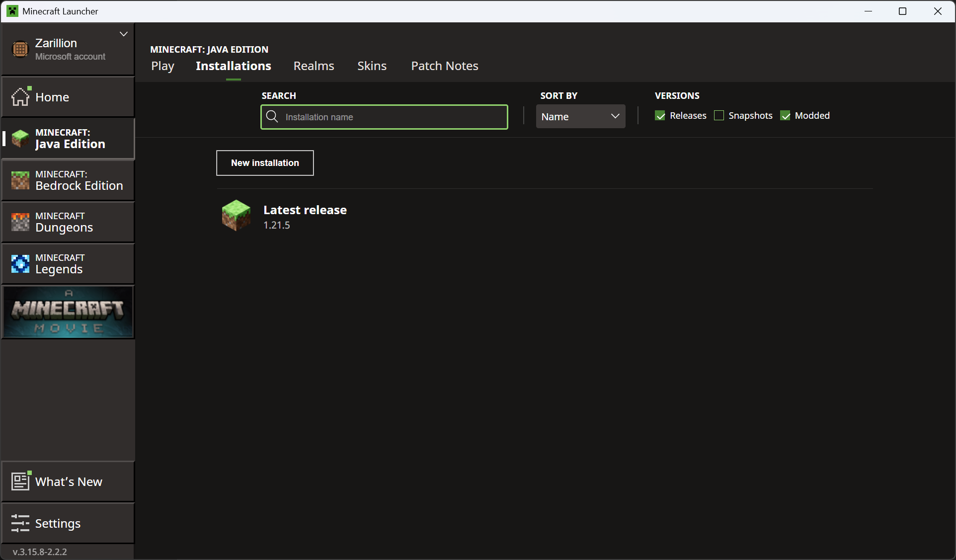
Task: Select Minecraft Java Edition grass block icon
Action: (20, 138)
